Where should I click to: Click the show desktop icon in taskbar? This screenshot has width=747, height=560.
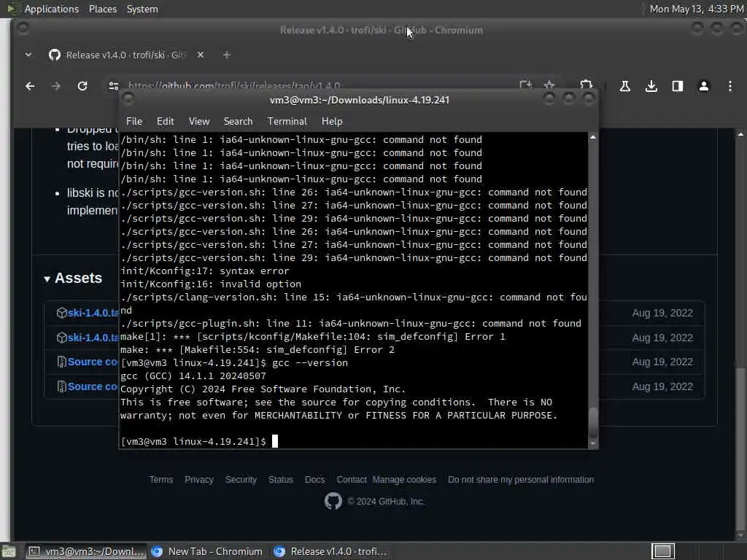(9, 551)
